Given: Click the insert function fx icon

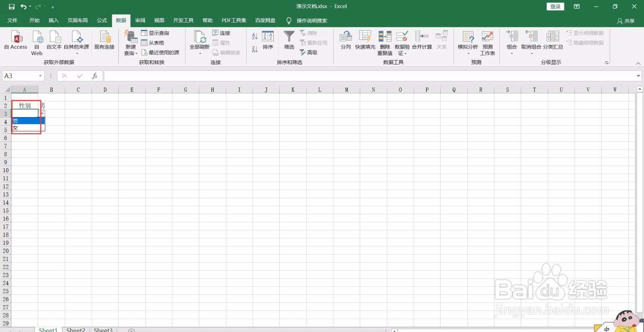Looking at the screenshot, I should coord(95,76).
